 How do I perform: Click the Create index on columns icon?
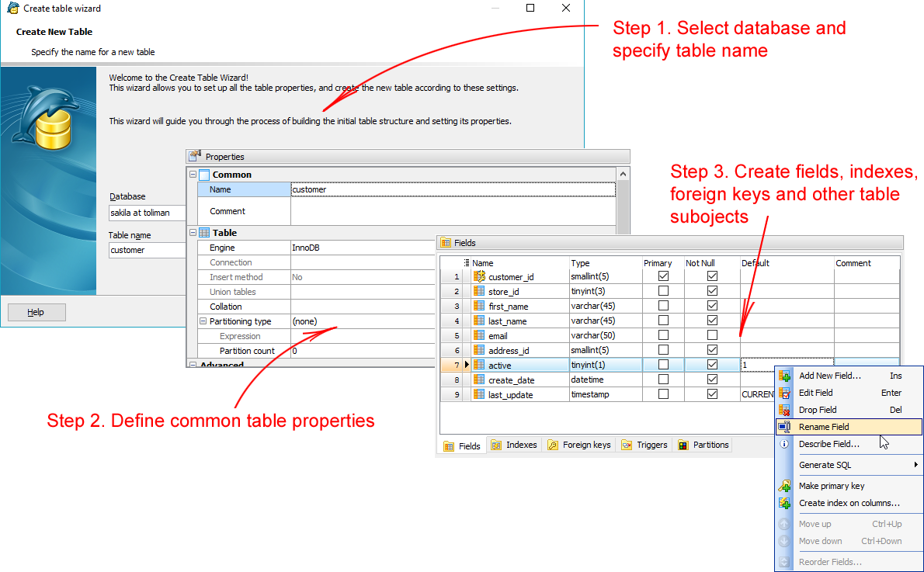[x=784, y=503]
